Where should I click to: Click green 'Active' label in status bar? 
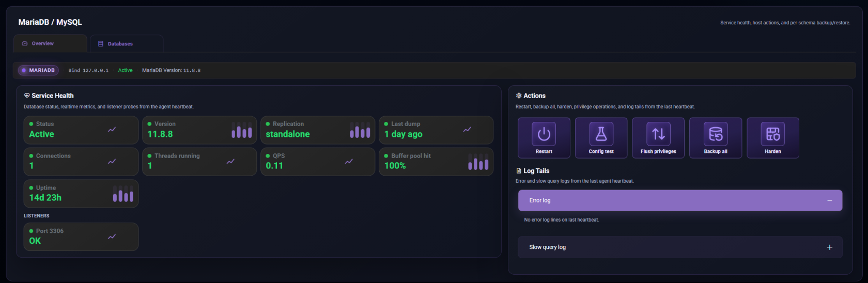tap(125, 70)
